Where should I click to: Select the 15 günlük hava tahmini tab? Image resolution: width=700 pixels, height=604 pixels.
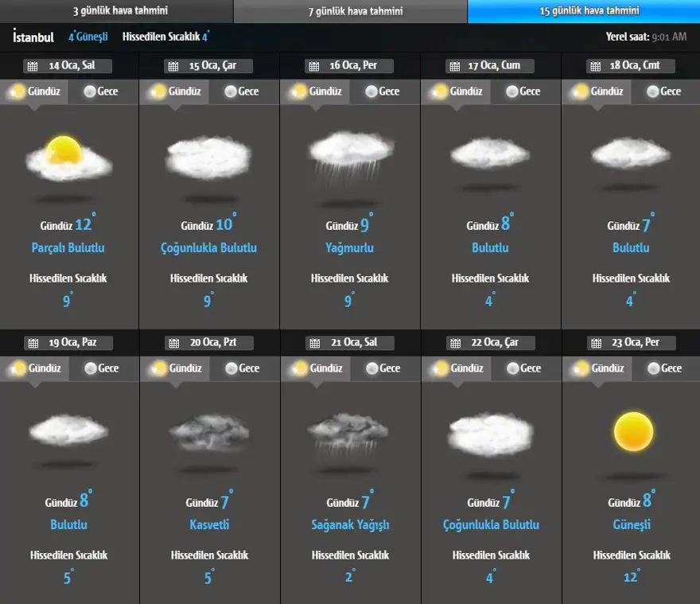pos(583,11)
